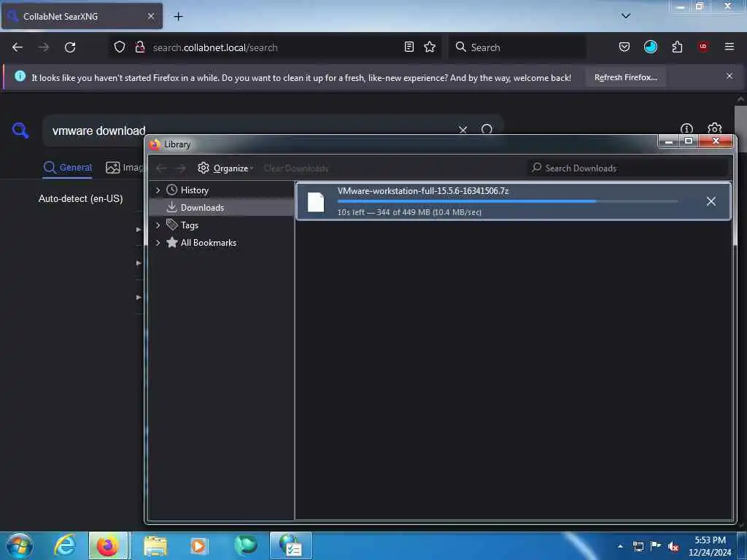
Task: Switch to the Images search category
Action: point(125,168)
